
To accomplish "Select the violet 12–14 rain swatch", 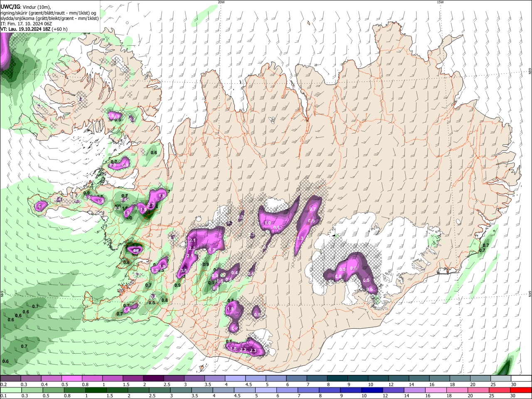I will [393, 390].
